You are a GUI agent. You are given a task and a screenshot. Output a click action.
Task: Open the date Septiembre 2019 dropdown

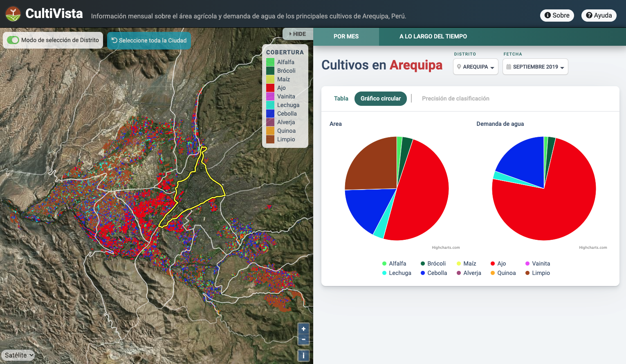pyautogui.click(x=535, y=67)
